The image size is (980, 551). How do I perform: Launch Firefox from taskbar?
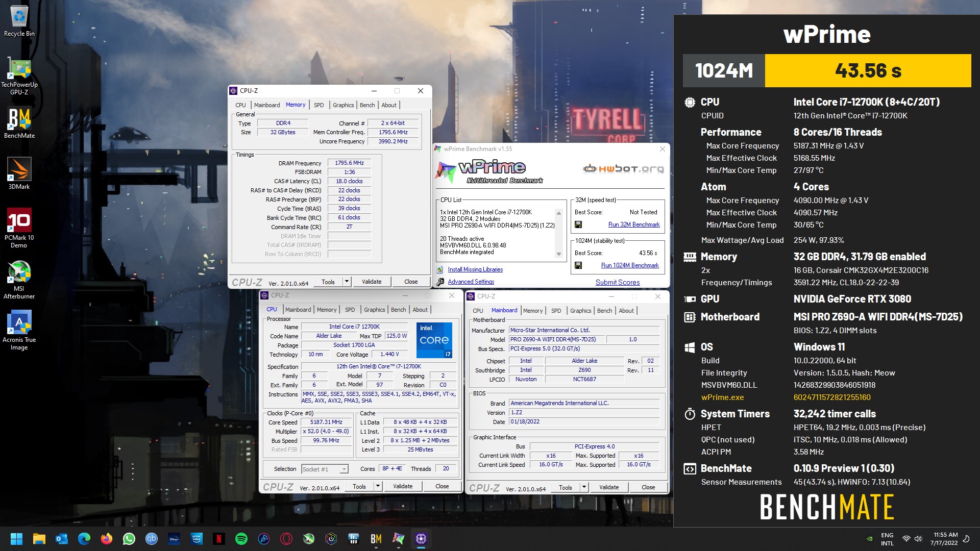(x=107, y=539)
